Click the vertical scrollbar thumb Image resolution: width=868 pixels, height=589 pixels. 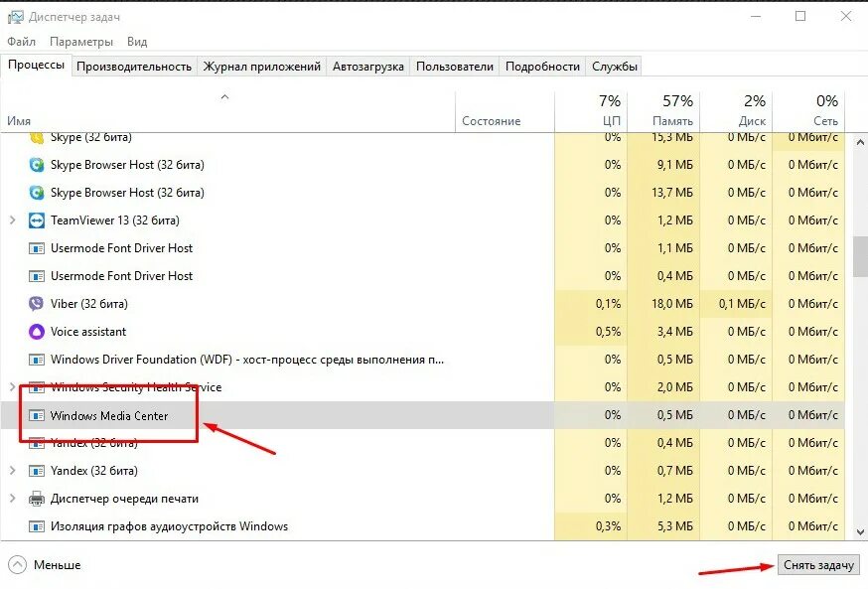(x=860, y=257)
